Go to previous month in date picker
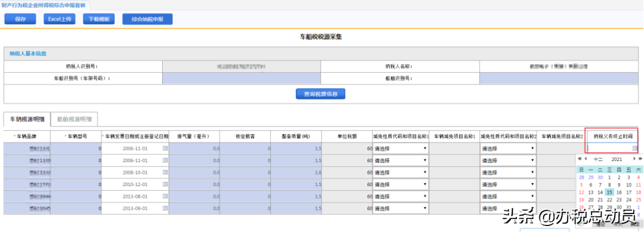The height and width of the screenshot is (232, 644). [x=586, y=159]
